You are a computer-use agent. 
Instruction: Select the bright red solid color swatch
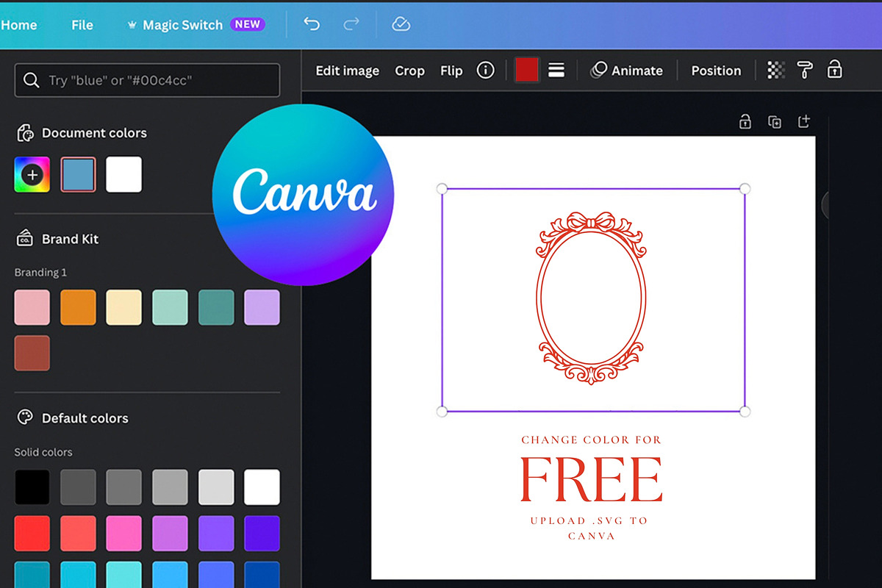pos(32,533)
